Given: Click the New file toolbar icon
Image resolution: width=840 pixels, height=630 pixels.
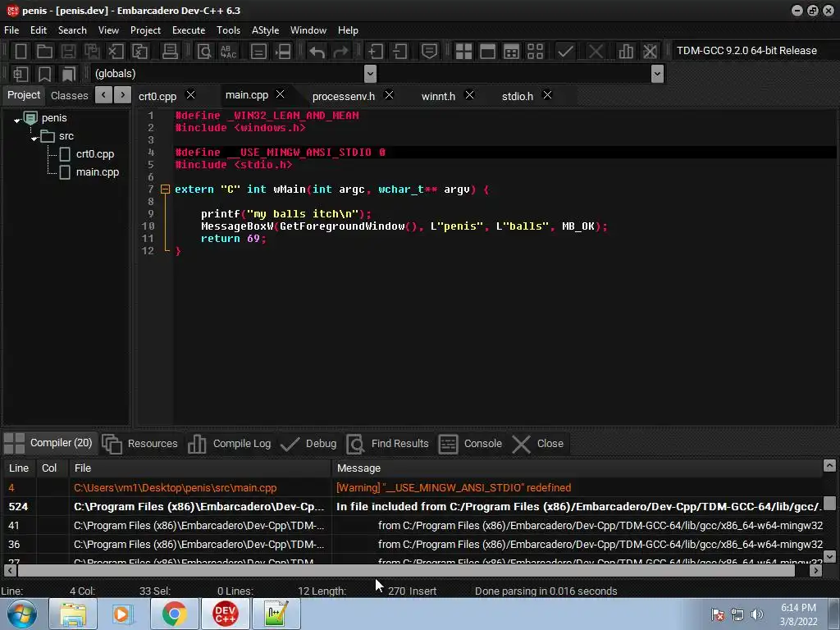Looking at the screenshot, I should pyautogui.click(x=21, y=52).
